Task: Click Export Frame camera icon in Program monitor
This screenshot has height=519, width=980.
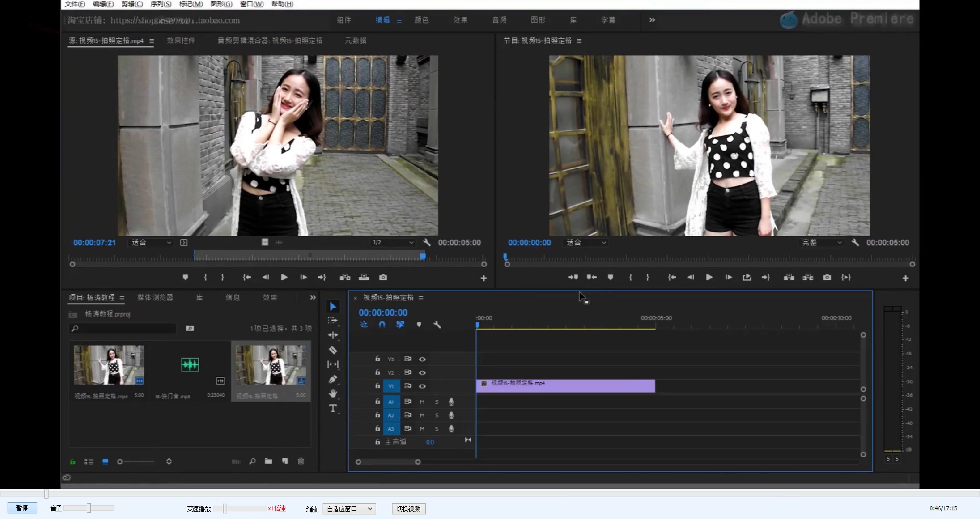Action: [x=827, y=277]
